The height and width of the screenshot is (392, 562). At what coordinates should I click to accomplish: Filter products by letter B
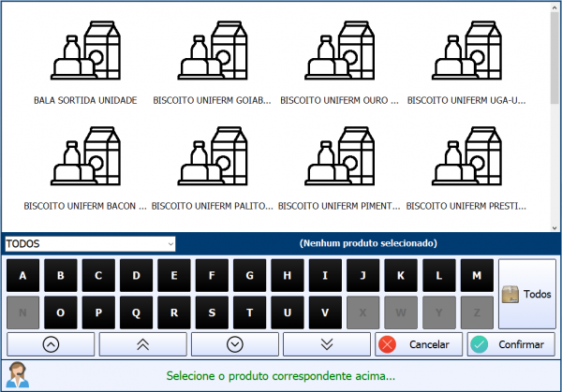(61, 276)
